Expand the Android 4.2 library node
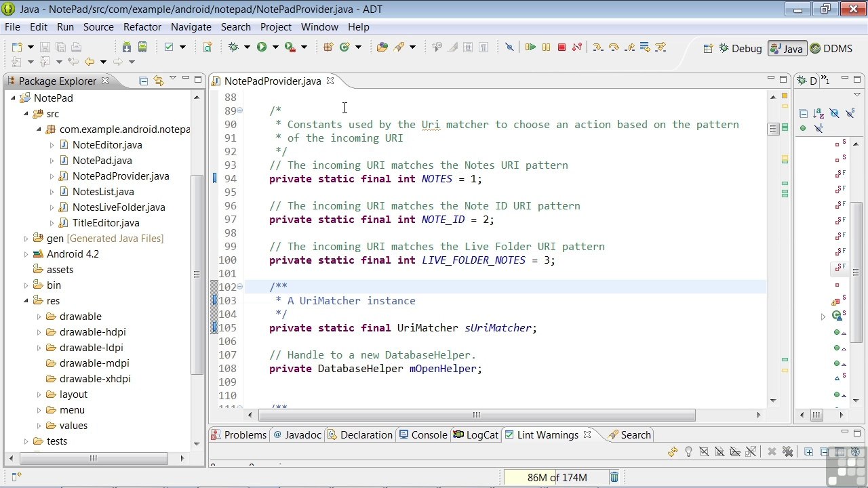 (26, 253)
